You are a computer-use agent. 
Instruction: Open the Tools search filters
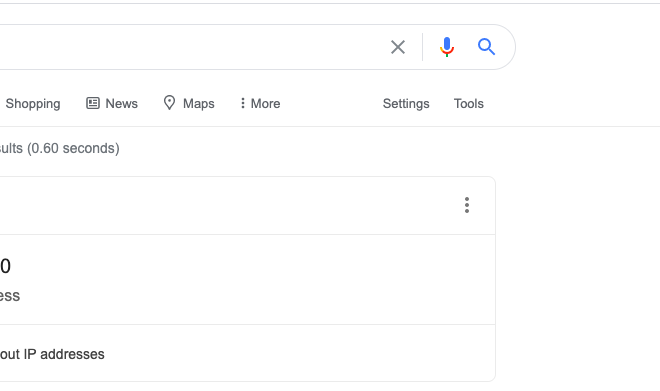[468, 104]
